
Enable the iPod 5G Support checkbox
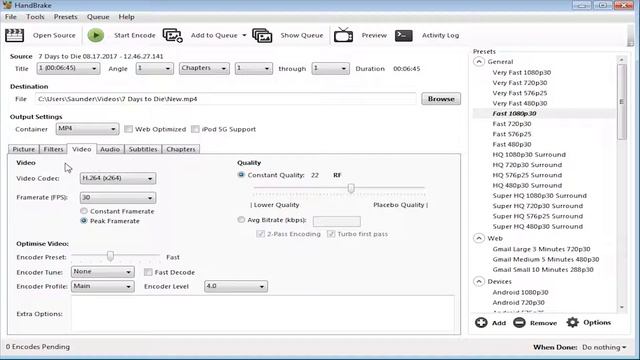click(x=196, y=129)
